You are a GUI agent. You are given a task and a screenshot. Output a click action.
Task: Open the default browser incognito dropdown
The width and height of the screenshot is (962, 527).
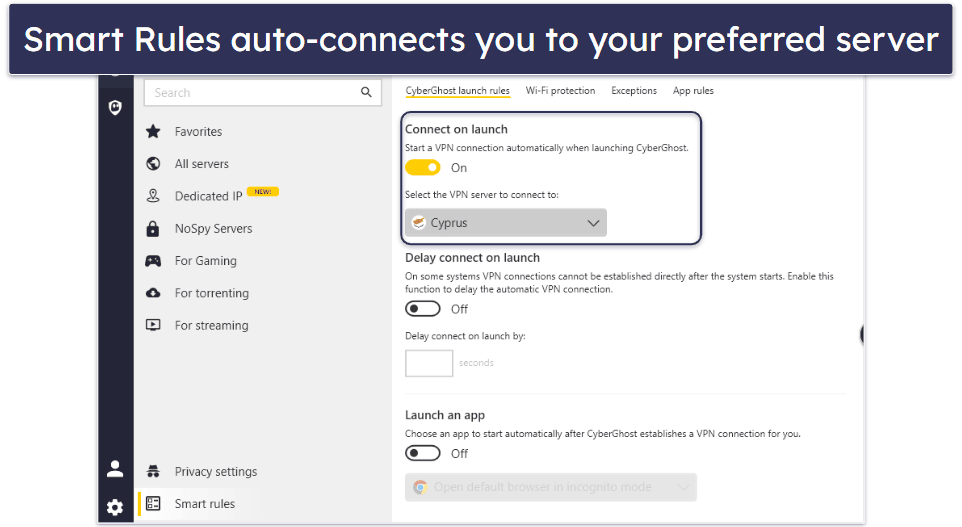tap(550, 487)
